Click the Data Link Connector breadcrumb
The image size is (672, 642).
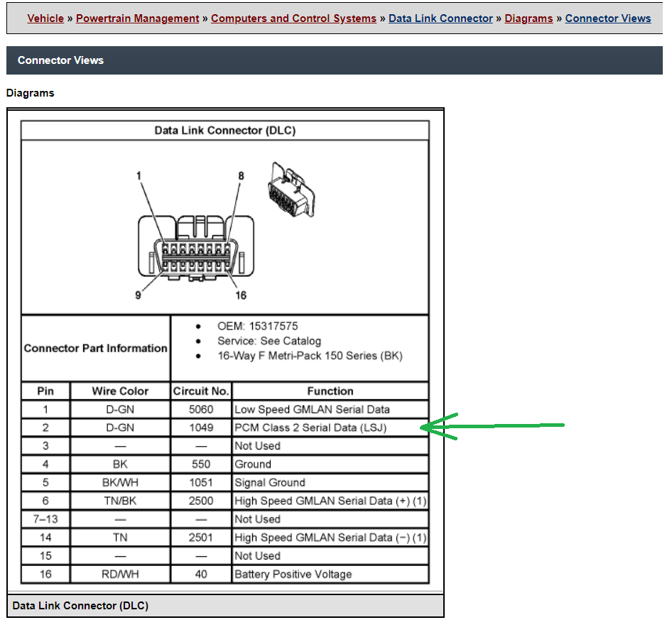click(x=440, y=18)
